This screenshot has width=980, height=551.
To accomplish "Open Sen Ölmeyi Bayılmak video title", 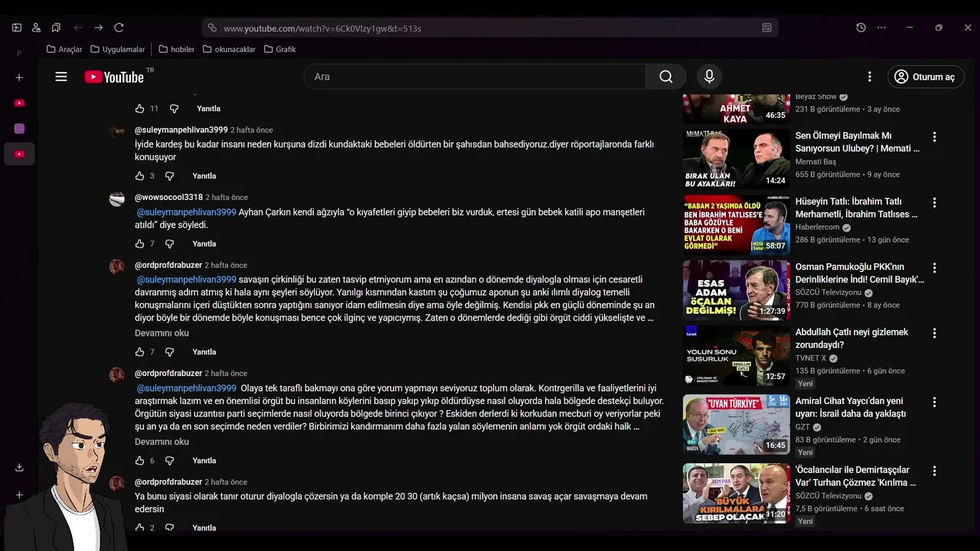I will [x=857, y=142].
